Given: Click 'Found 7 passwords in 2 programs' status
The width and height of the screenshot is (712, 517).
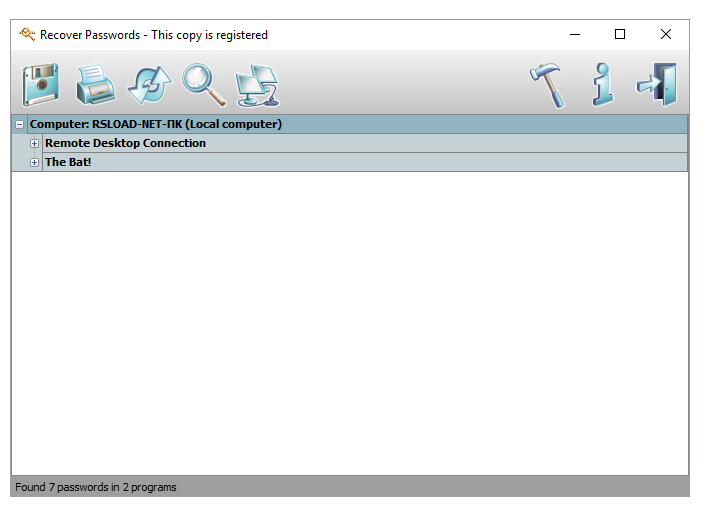Looking at the screenshot, I should tap(96, 487).
